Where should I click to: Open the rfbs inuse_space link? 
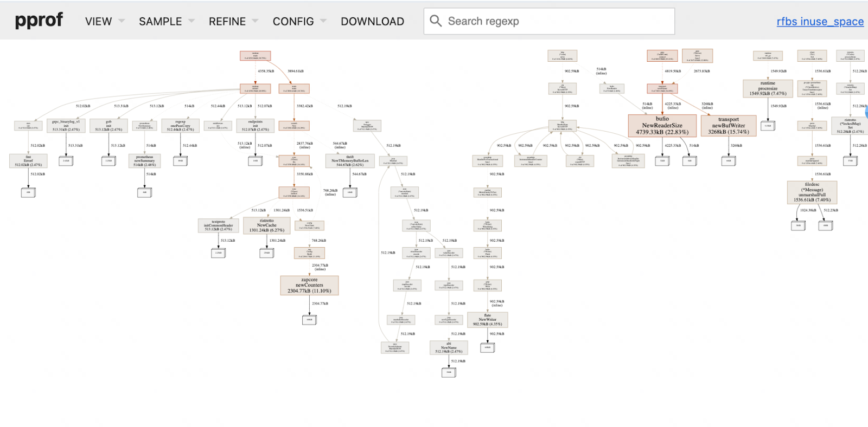point(820,22)
